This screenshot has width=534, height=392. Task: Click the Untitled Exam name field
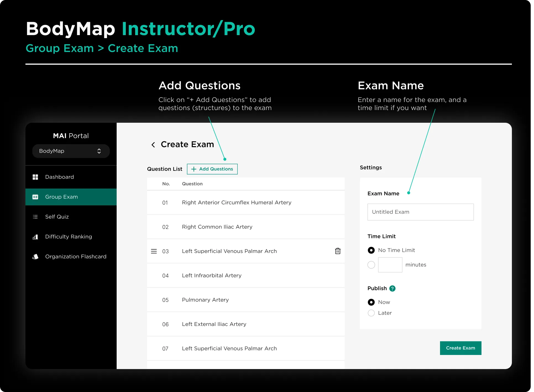[x=420, y=212]
